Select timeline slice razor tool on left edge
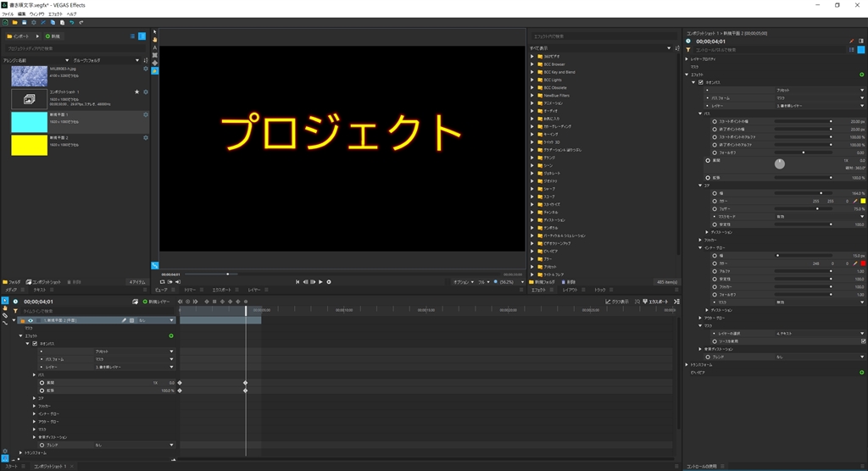Screen dimensions: 868x471 click(5, 315)
